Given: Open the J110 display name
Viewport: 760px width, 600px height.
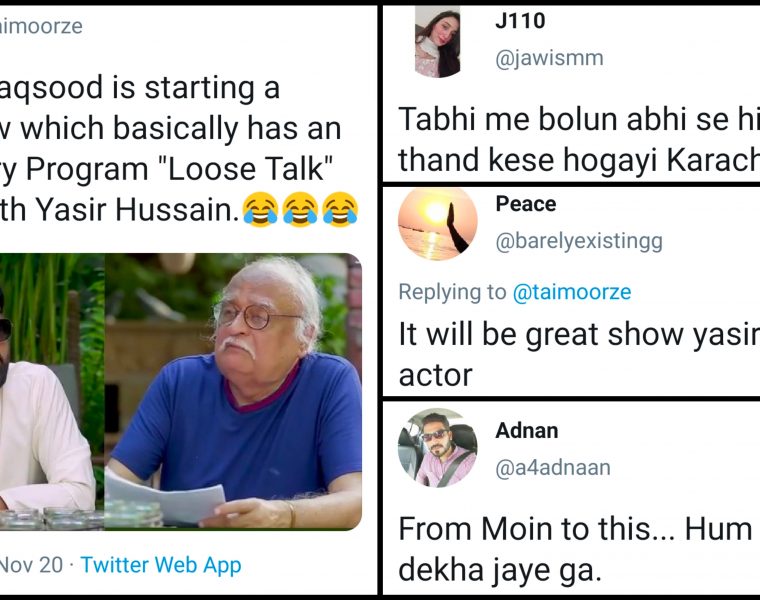Looking at the screenshot, I should pyautogui.click(x=520, y=20).
